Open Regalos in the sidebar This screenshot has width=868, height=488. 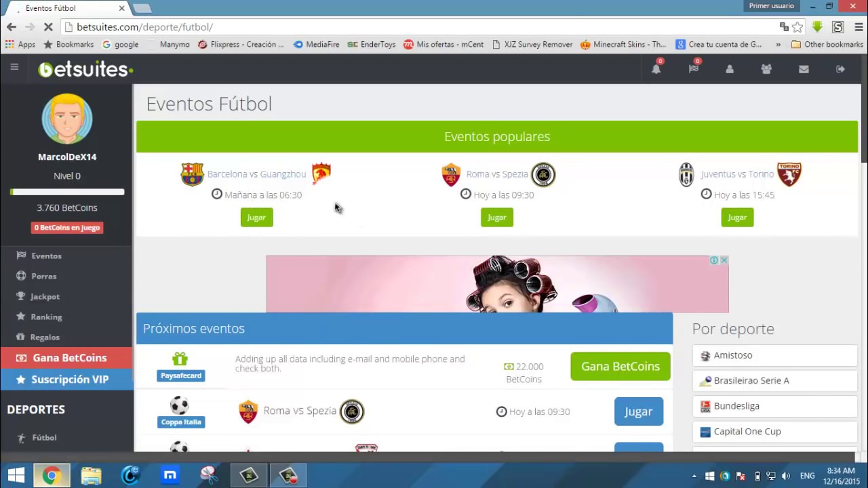pos(45,337)
